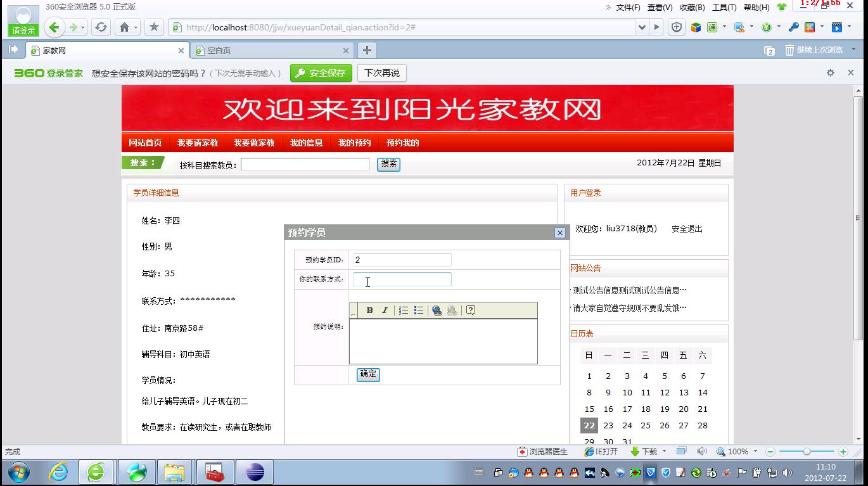Click the 安全保存 button
868x486 pixels.
[321, 73]
